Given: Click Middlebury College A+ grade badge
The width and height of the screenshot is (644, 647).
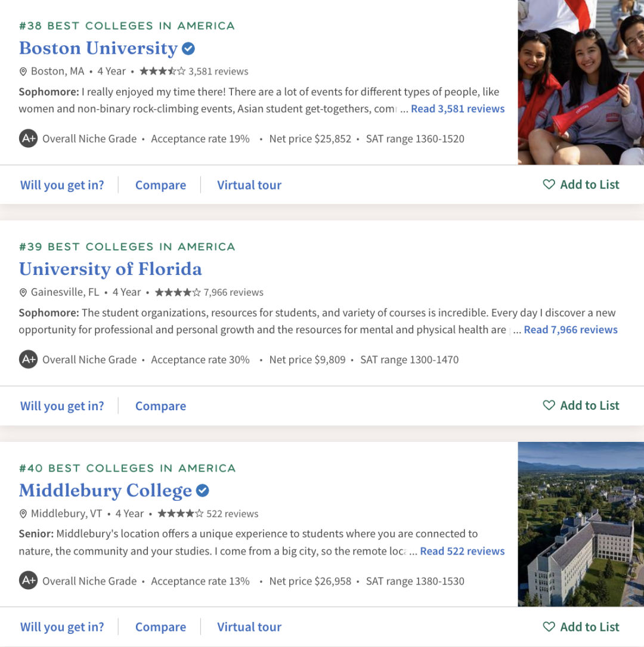Looking at the screenshot, I should [28, 581].
